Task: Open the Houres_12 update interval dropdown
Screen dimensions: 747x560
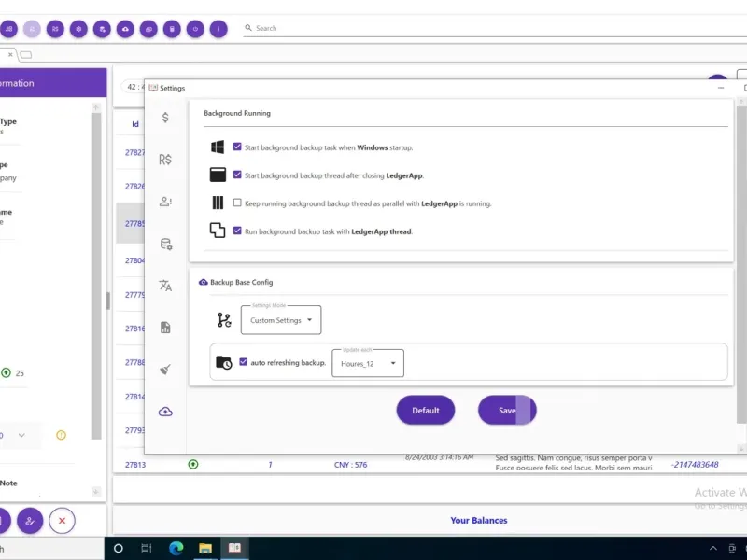Action: tap(368, 363)
